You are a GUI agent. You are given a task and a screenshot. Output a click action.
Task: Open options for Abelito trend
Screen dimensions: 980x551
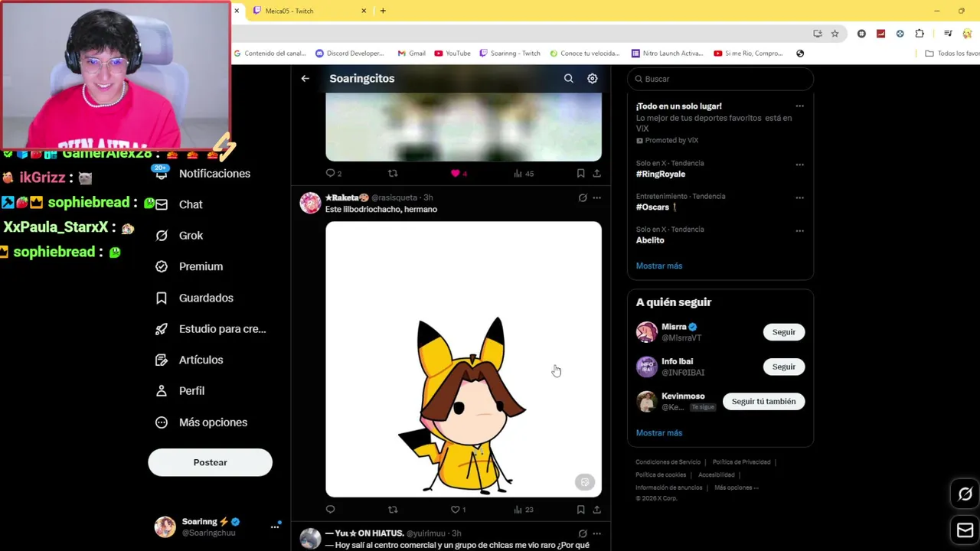pos(799,230)
